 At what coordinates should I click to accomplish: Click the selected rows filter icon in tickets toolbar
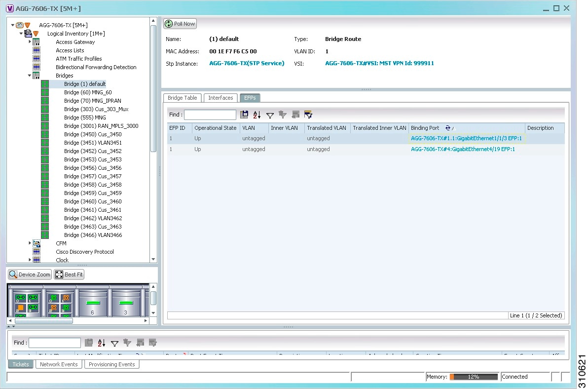point(153,343)
